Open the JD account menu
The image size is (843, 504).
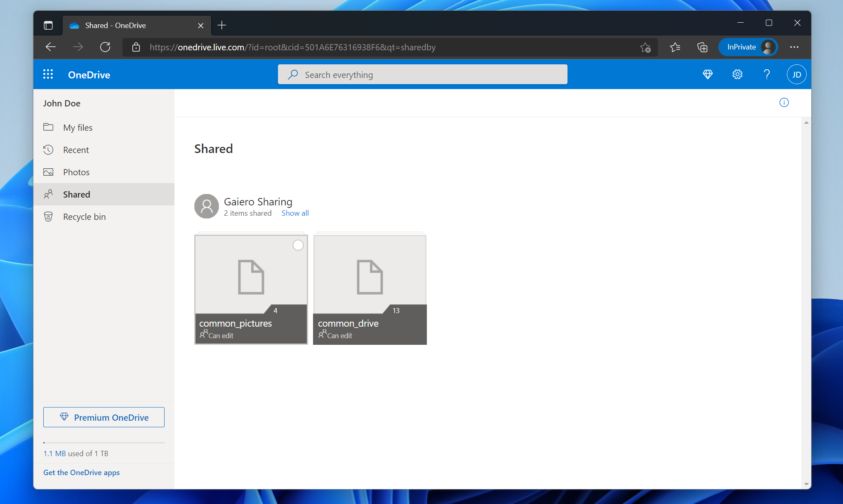796,74
